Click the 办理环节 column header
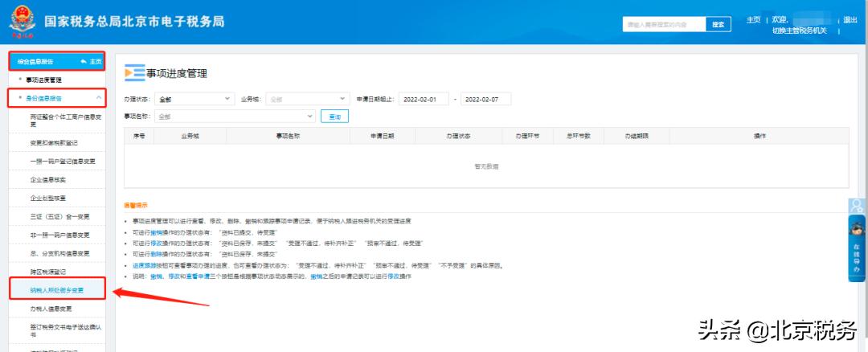The image size is (868, 352). tap(527, 136)
